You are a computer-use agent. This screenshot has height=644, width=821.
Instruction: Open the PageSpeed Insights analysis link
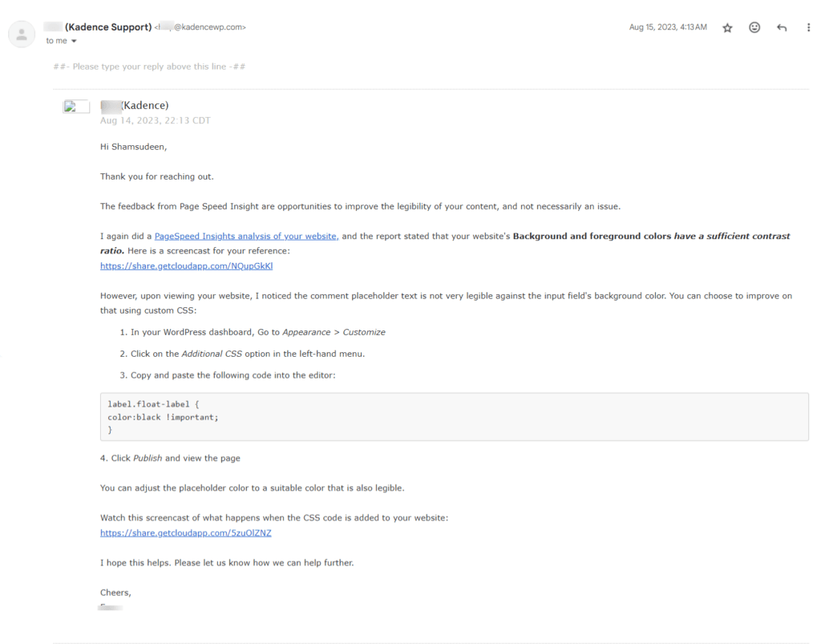click(x=245, y=236)
